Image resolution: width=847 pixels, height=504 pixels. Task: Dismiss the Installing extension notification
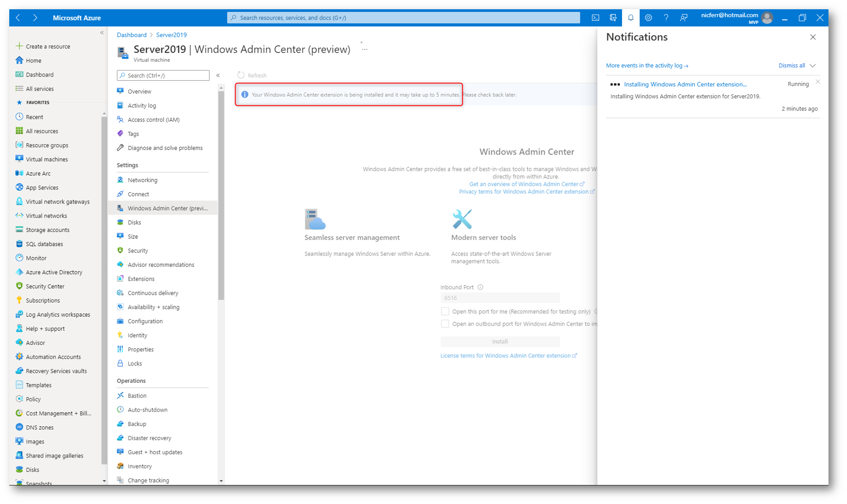(x=817, y=82)
